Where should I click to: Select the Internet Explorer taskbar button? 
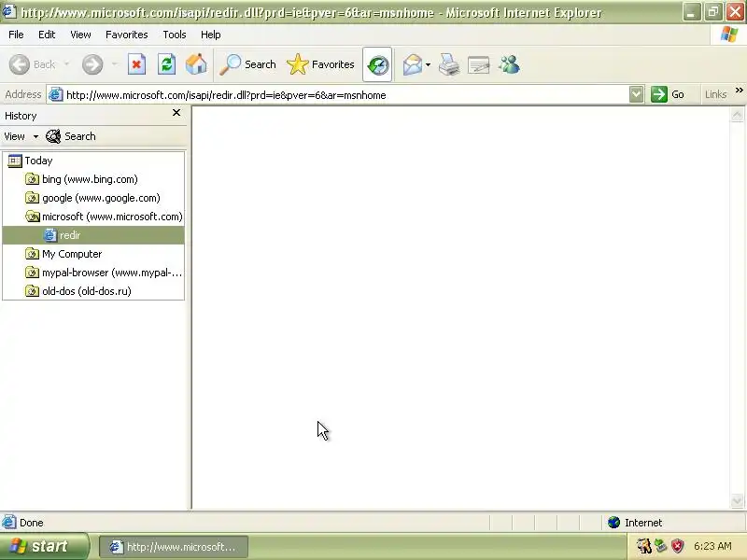pos(174,547)
